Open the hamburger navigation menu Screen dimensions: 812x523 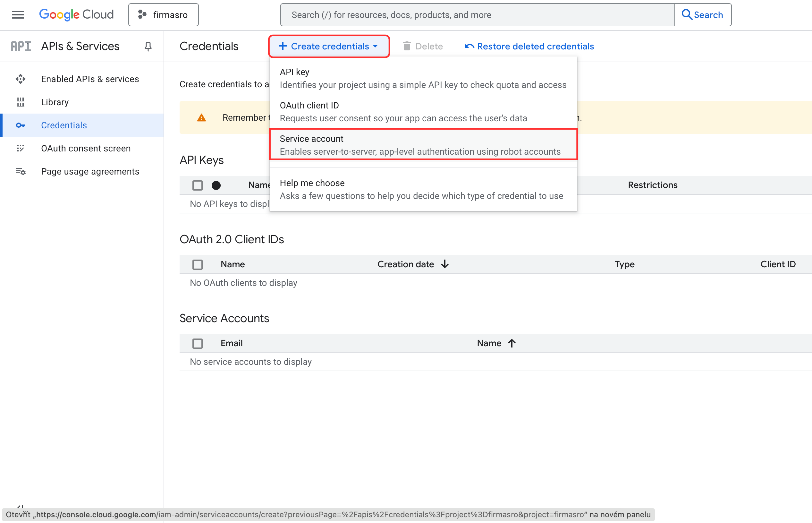coord(18,15)
